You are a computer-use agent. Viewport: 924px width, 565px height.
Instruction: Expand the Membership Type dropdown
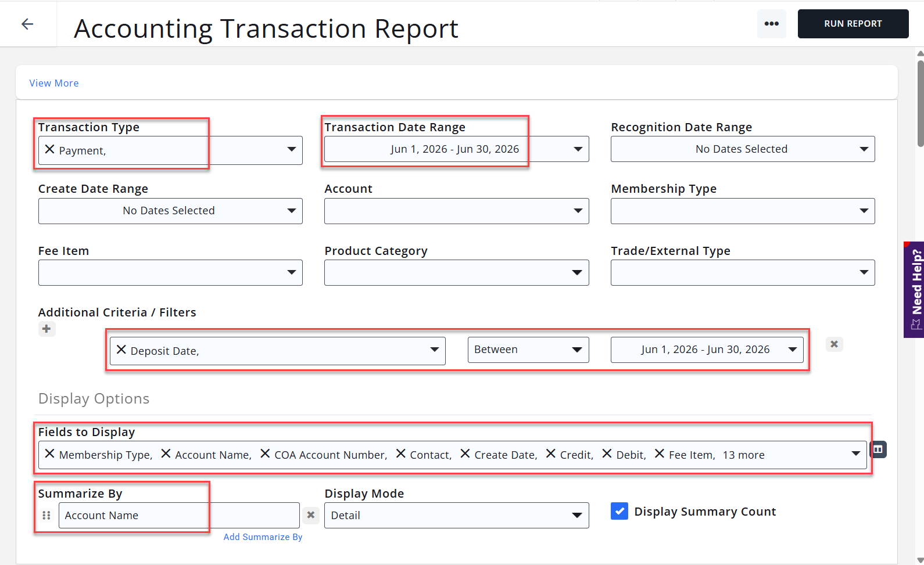pyautogui.click(x=743, y=211)
